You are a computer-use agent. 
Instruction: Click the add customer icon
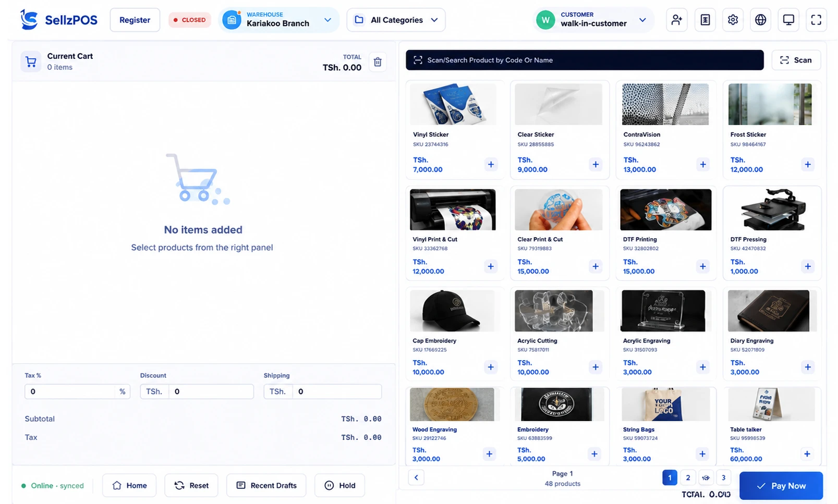(x=677, y=20)
